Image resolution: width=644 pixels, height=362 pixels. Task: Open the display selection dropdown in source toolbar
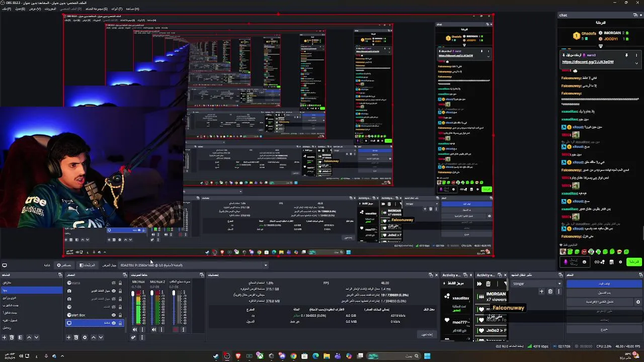[x=194, y=265]
